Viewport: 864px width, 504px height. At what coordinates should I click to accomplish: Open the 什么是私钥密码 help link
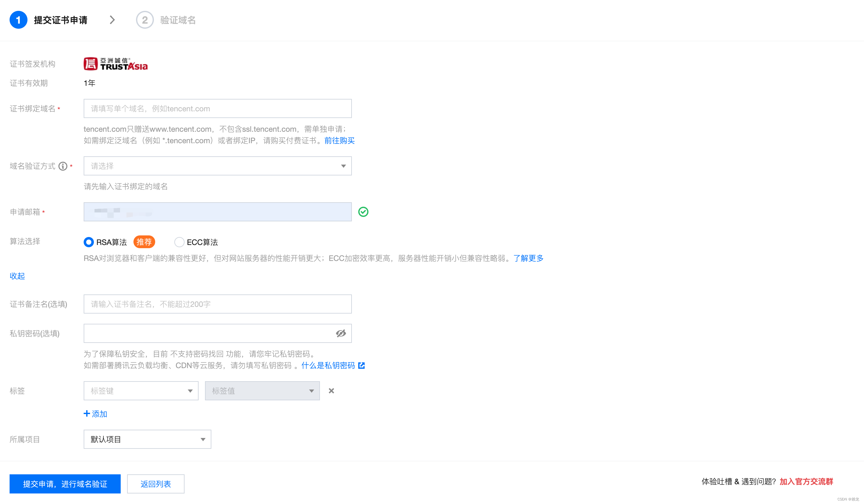pos(328,365)
